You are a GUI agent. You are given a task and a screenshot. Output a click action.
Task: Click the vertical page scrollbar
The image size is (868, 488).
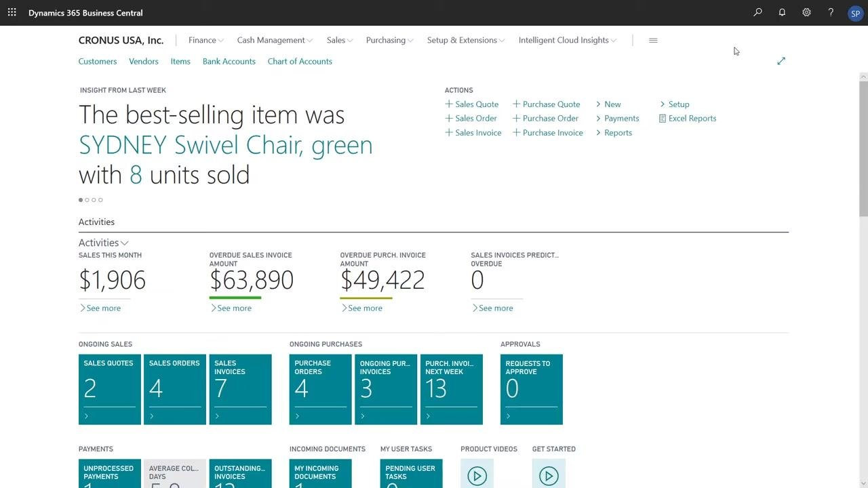point(863,148)
